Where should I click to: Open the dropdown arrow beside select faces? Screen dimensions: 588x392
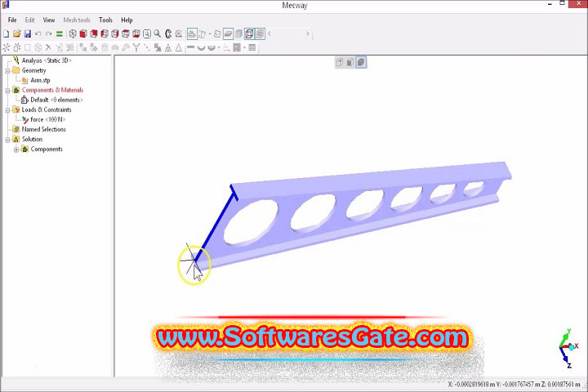tap(210, 34)
